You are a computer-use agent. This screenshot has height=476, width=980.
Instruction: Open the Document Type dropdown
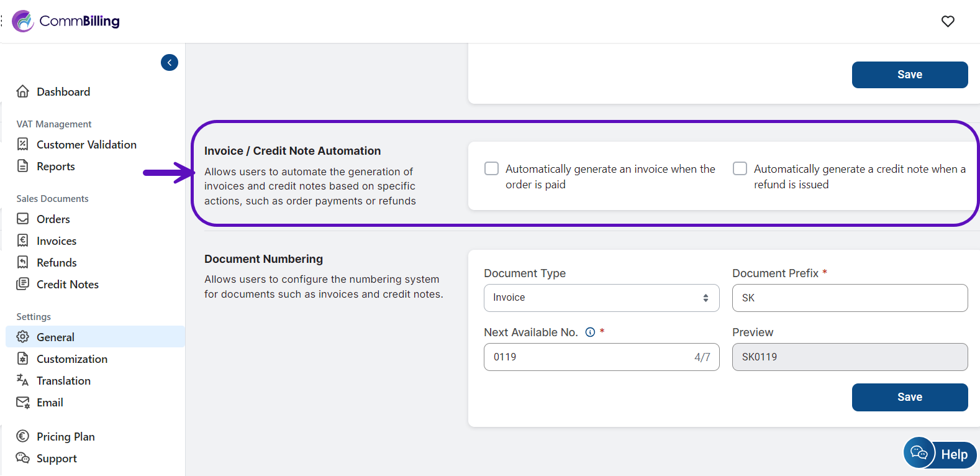pos(601,298)
